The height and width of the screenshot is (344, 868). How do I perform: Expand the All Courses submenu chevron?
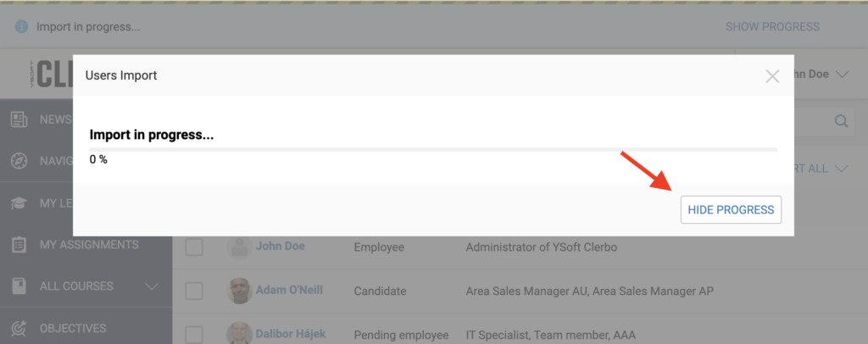[x=151, y=286]
